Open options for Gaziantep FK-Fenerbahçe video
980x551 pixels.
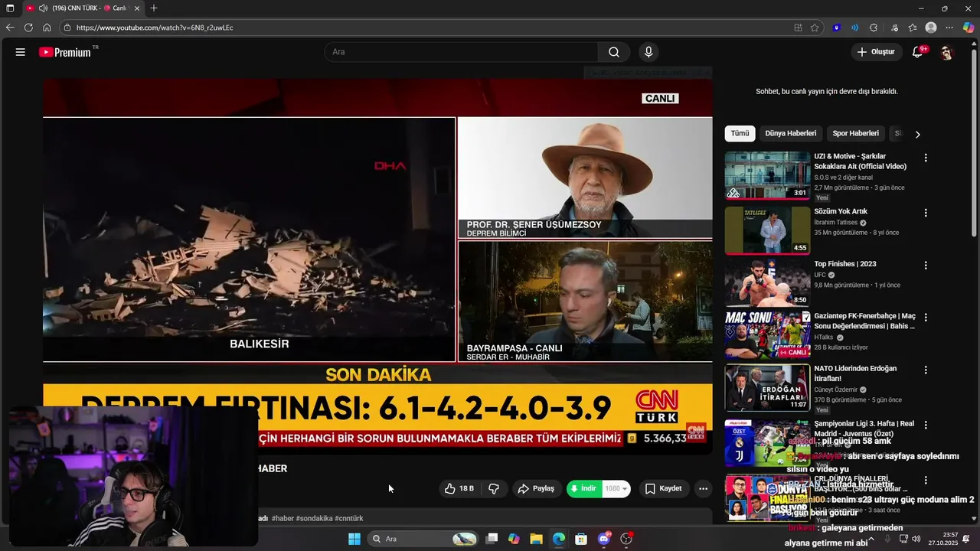tap(926, 317)
